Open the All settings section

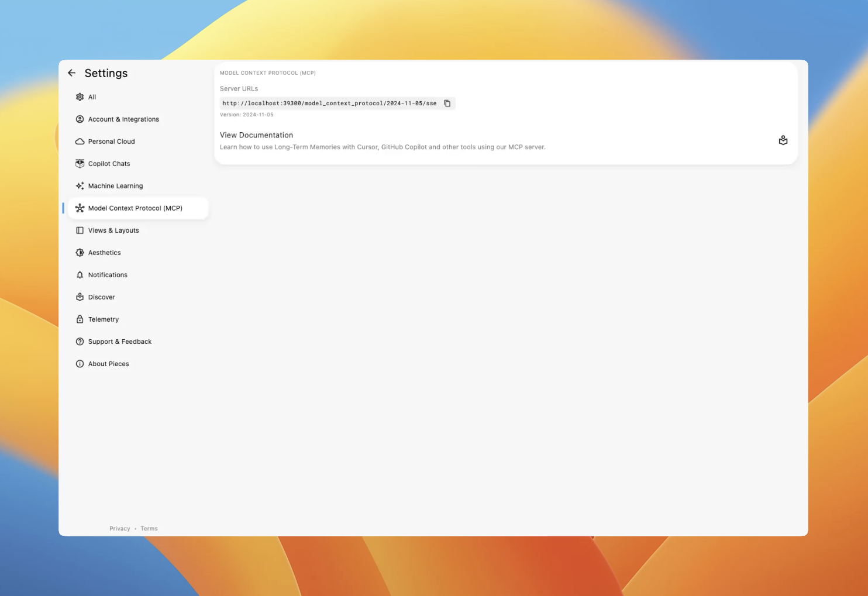138,97
